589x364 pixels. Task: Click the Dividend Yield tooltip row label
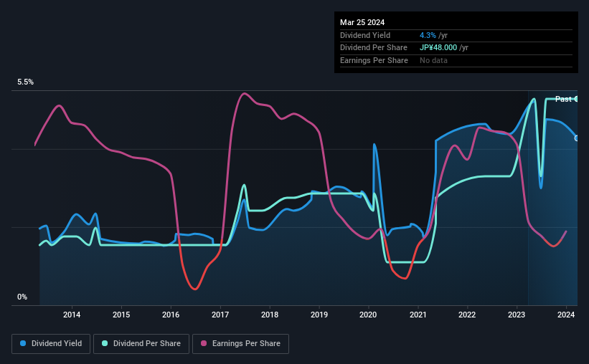coord(365,35)
